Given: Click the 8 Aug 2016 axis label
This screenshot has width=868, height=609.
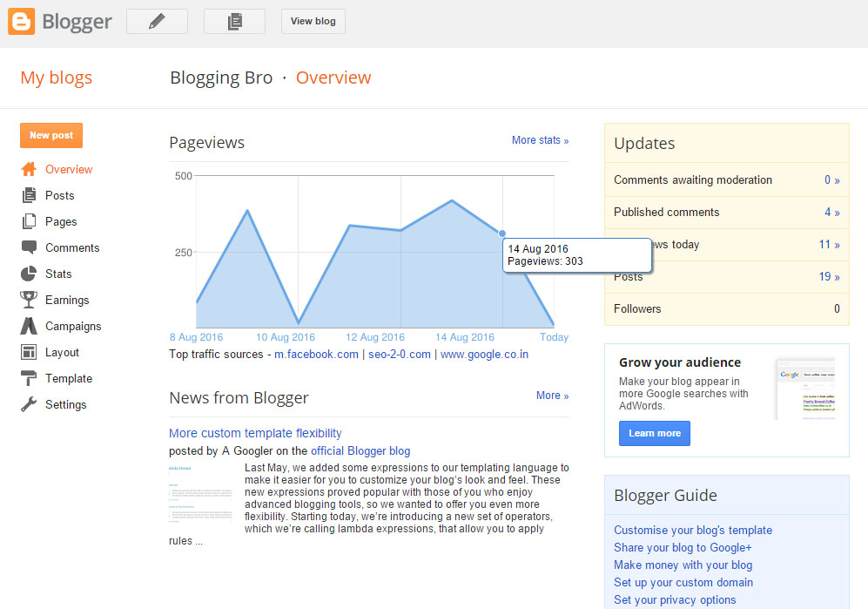Looking at the screenshot, I should tap(197, 337).
